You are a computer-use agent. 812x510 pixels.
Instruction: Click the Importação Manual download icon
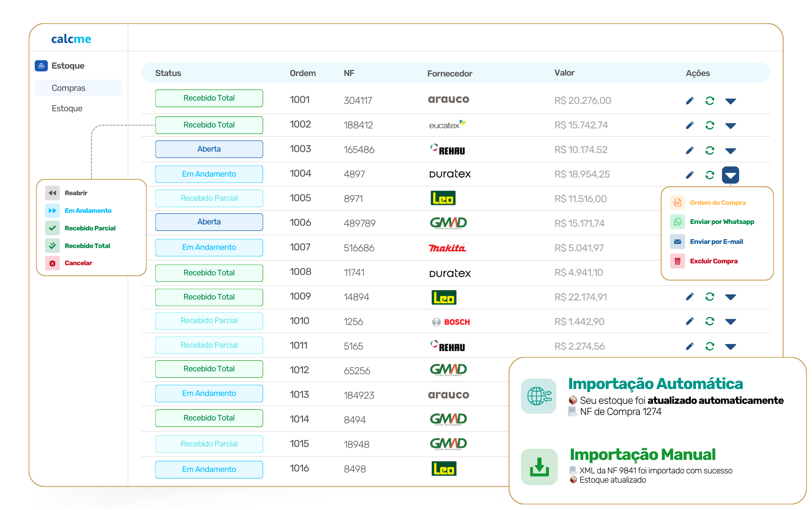539,467
